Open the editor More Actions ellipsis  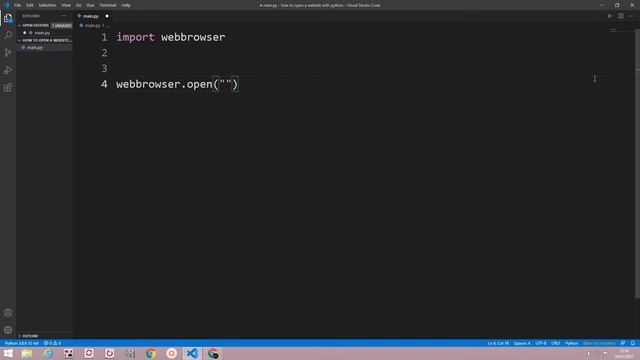pyautogui.click(x=631, y=16)
